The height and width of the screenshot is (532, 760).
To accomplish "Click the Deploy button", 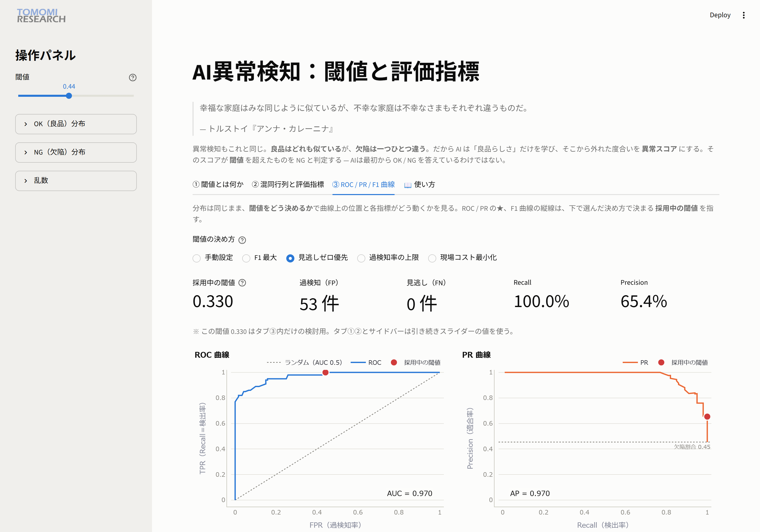I will pos(720,15).
